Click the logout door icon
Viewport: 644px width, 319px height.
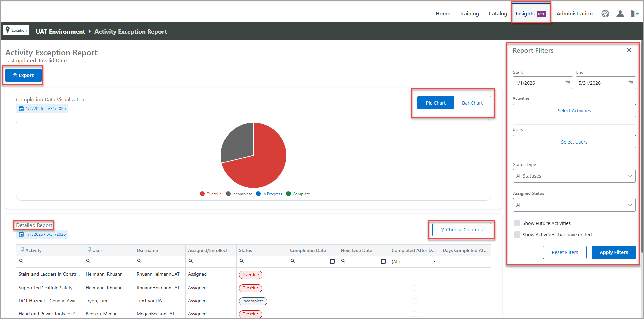[x=635, y=14]
